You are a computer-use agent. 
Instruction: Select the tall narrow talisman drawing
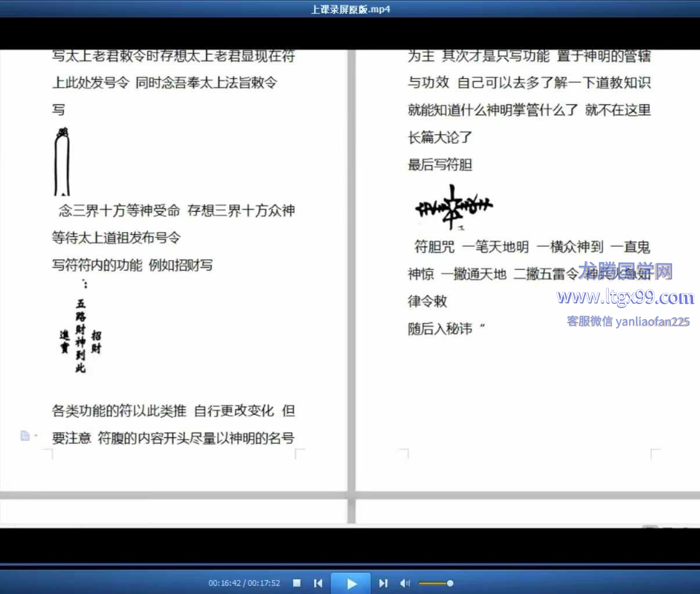tap(62, 162)
